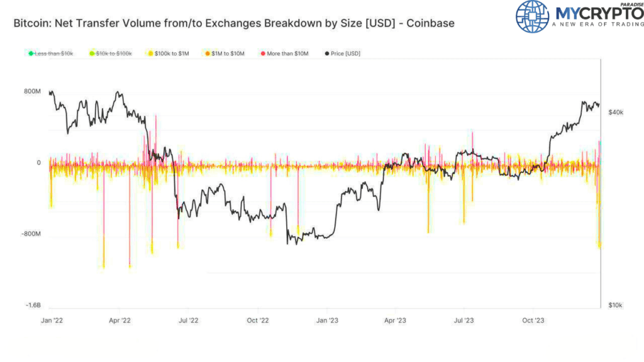This screenshot has width=644, height=362.
Task: Toggle the Price [USD] line label
Action: pos(345,53)
